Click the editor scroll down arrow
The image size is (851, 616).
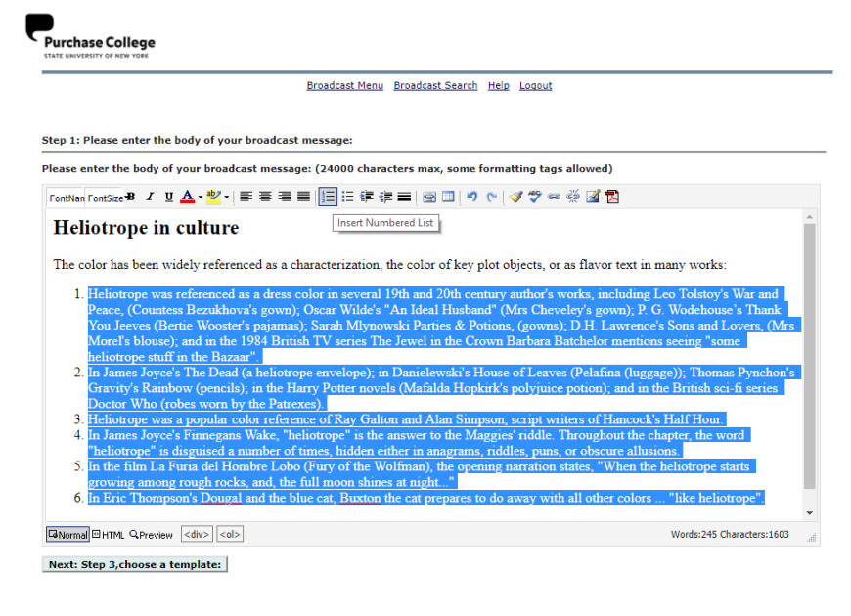[809, 513]
